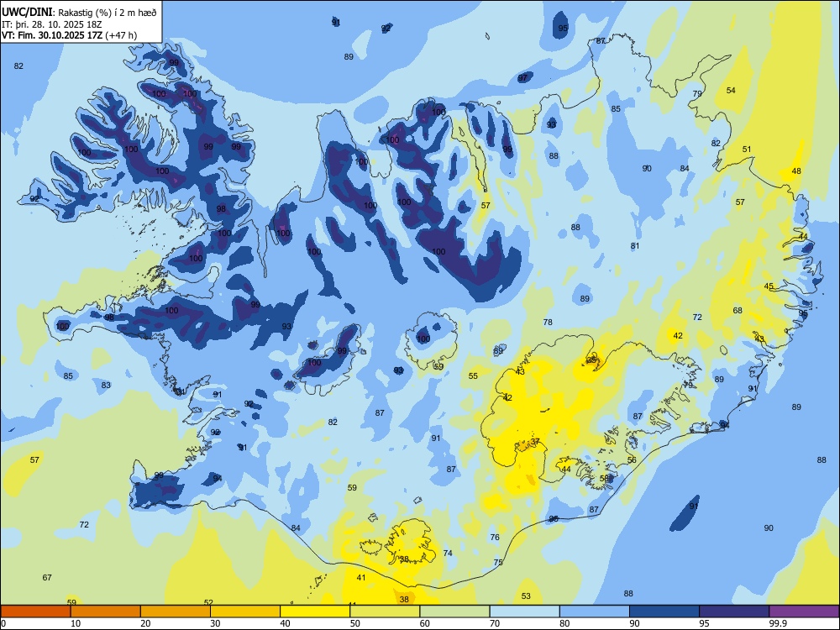Click the legend scale label '10'

click(76, 623)
